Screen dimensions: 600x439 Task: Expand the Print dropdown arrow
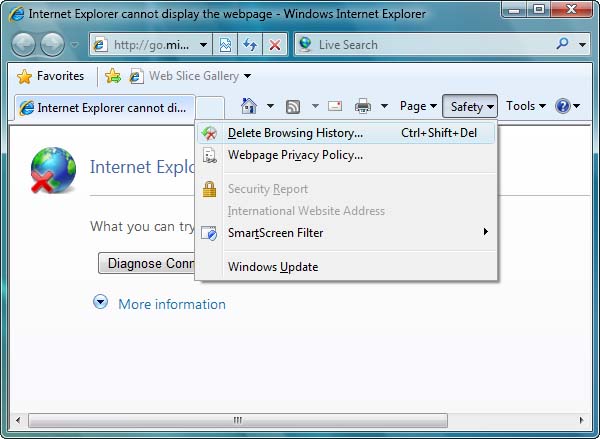[384, 106]
